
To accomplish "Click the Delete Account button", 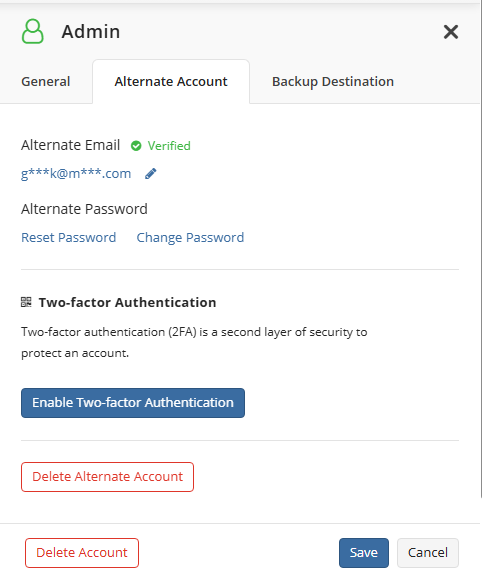I will point(82,553).
